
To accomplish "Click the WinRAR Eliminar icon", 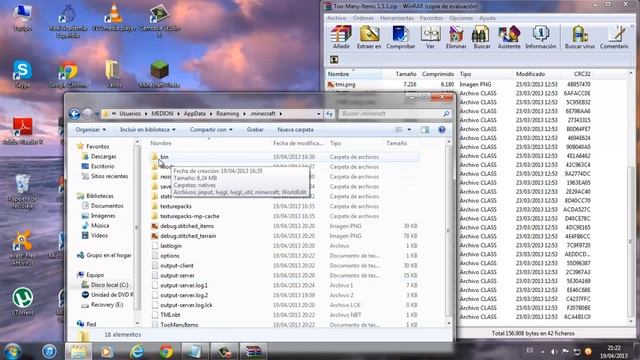I will tap(456, 37).
